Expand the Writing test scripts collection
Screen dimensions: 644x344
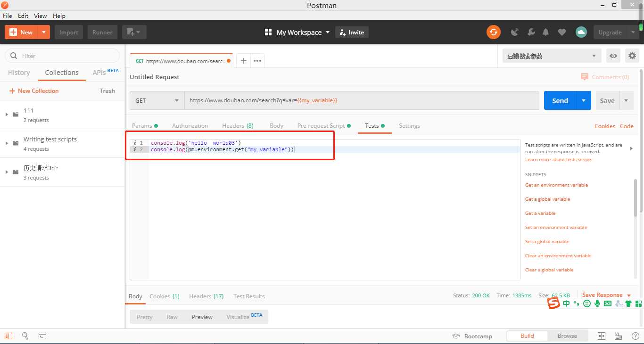[7, 143]
